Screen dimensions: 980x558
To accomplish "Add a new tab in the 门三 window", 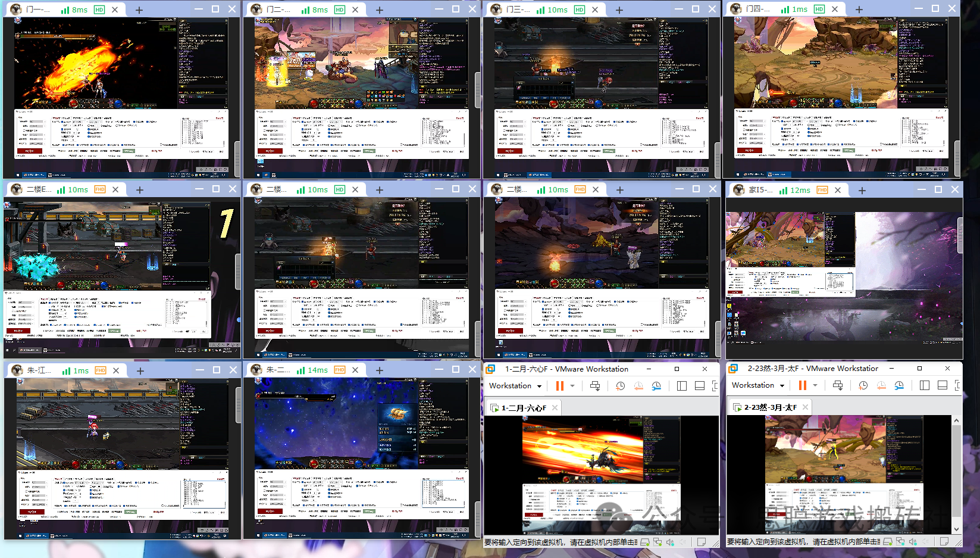I will (x=619, y=10).
